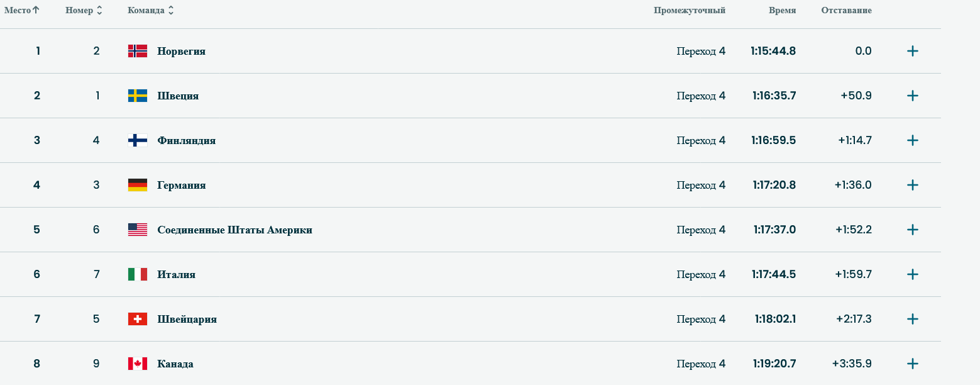Open plus expander for Italy

point(913,274)
